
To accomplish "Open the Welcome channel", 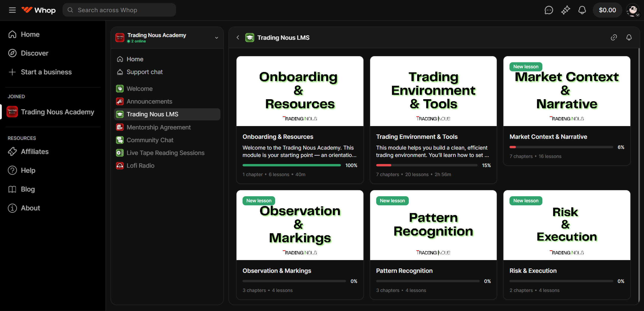I will point(167,89).
